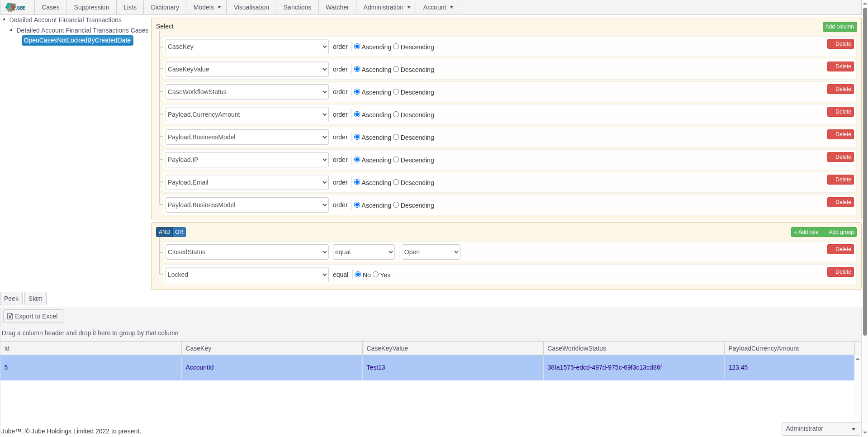Screen dimensions: 868x437
Task: Click the Peek button
Action: (11, 298)
